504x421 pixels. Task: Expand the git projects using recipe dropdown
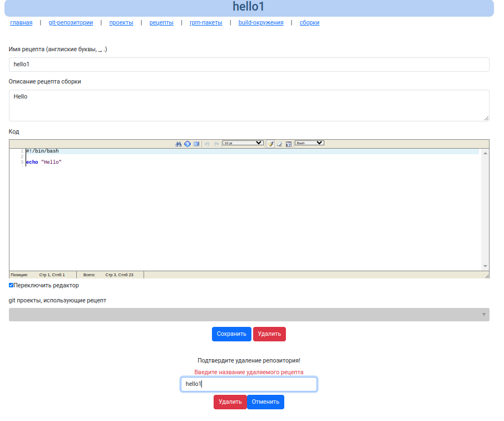point(249,315)
